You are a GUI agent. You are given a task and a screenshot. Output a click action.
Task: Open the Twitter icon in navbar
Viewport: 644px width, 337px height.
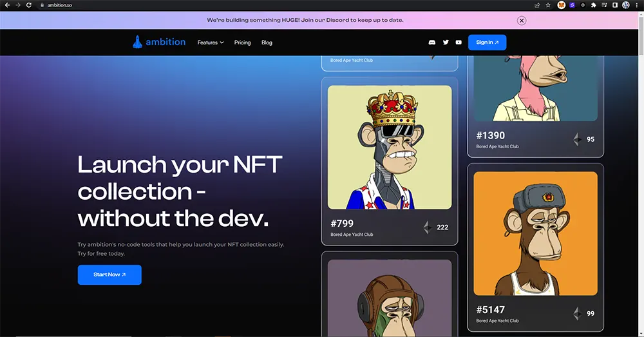tap(446, 43)
